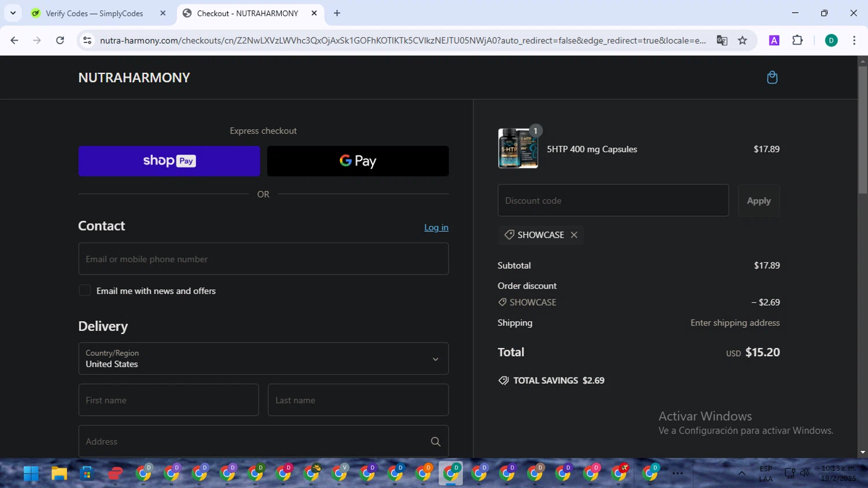The height and width of the screenshot is (488, 868).
Task: Open the red app taskbar icon
Action: tap(115, 474)
